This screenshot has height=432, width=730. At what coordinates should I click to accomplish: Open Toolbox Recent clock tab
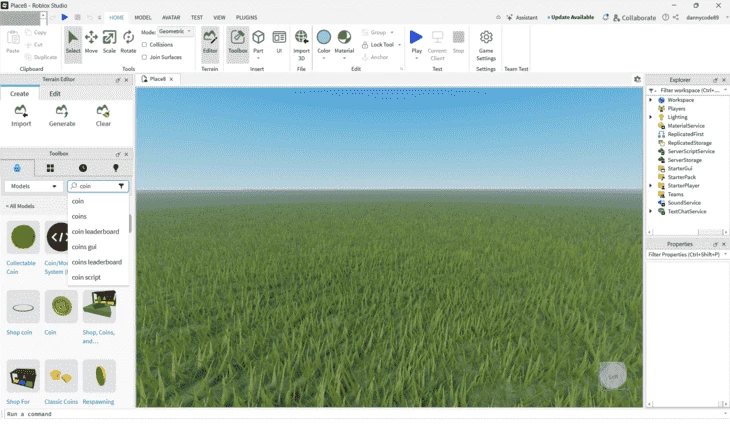pyautogui.click(x=83, y=168)
